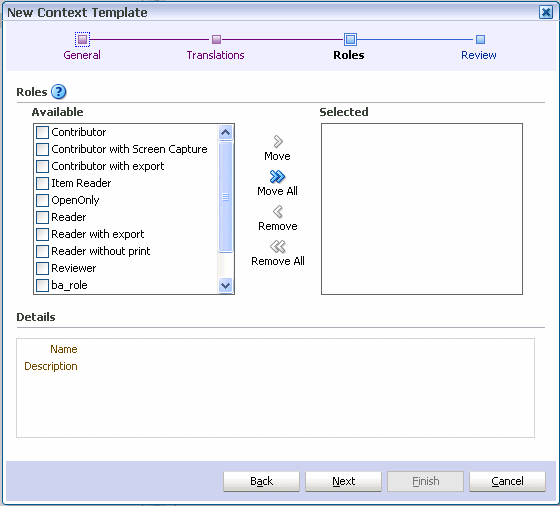Click the Move text label

[277, 156]
